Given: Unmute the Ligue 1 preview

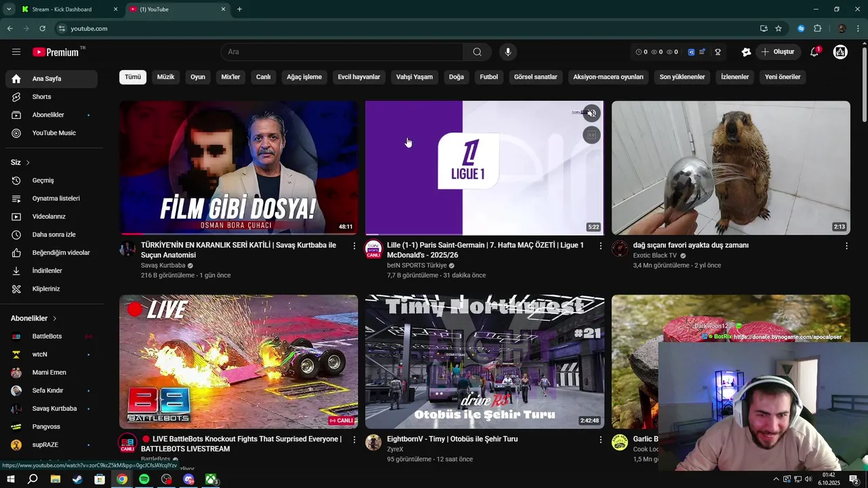Looking at the screenshot, I should [591, 114].
